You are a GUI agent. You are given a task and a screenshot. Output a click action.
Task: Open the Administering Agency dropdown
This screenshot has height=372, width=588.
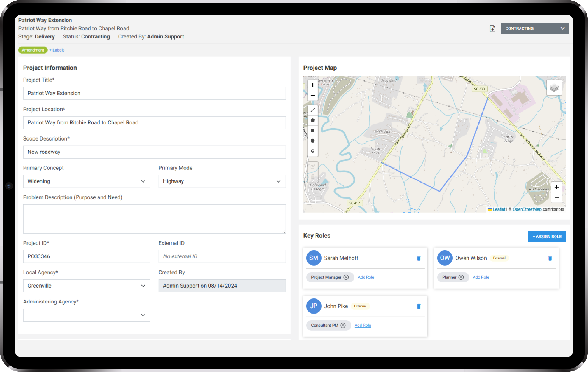point(87,315)
